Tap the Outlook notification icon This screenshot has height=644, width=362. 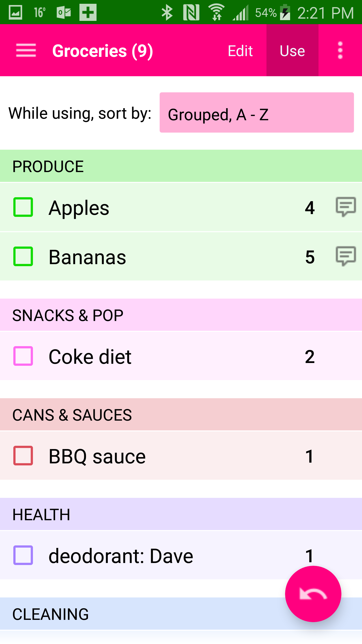[64, 13]
